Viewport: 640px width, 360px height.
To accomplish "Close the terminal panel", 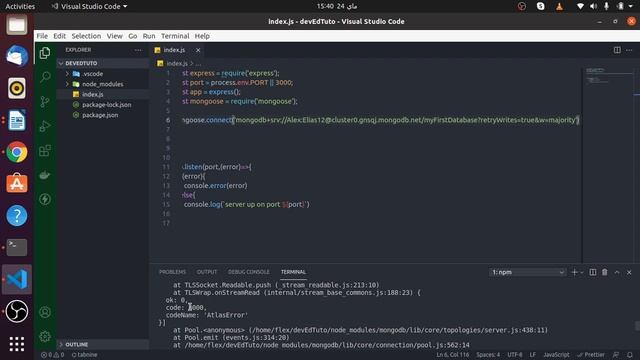I will pyautogui.click(x=629, y=272).
